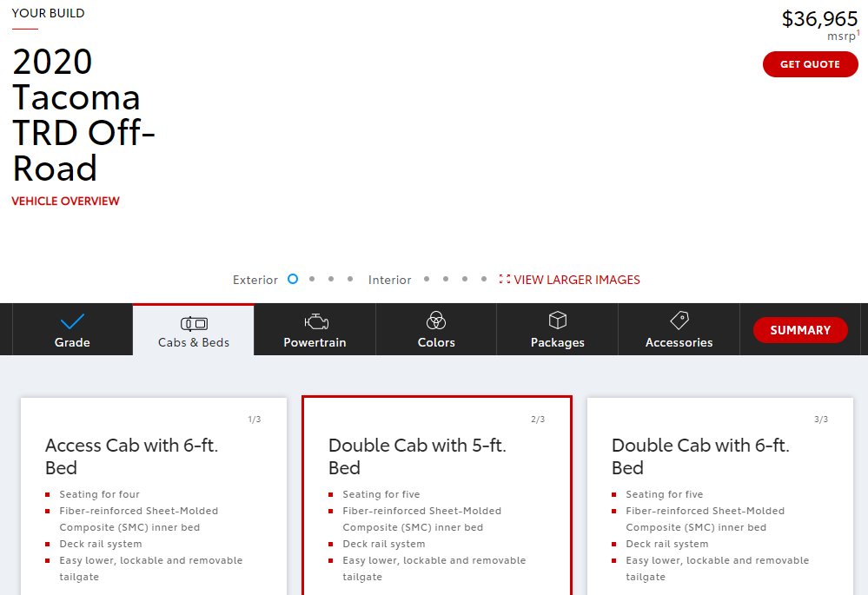Viewport: 868px width, 595px height.
Task: Click the 1/3 card counter
Action: click(x=254, y=420)
